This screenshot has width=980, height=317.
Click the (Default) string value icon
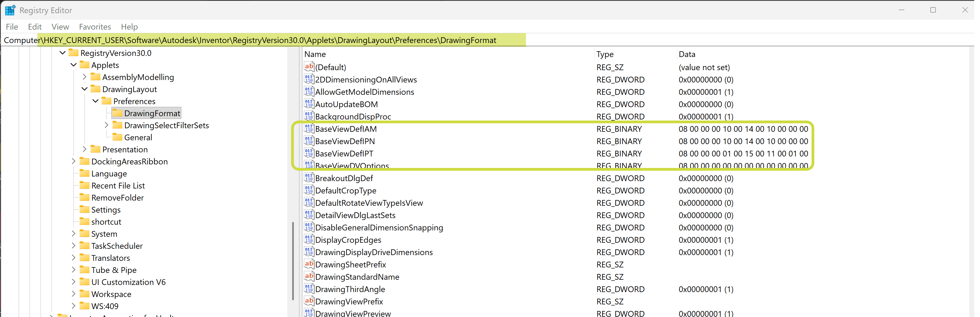(309, 67)
